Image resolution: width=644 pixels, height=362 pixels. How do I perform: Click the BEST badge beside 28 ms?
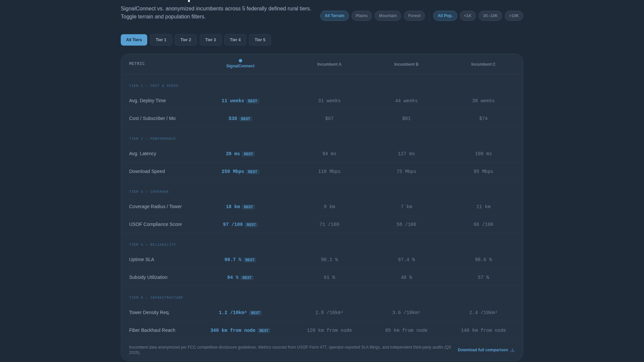[x=249, y=154]
